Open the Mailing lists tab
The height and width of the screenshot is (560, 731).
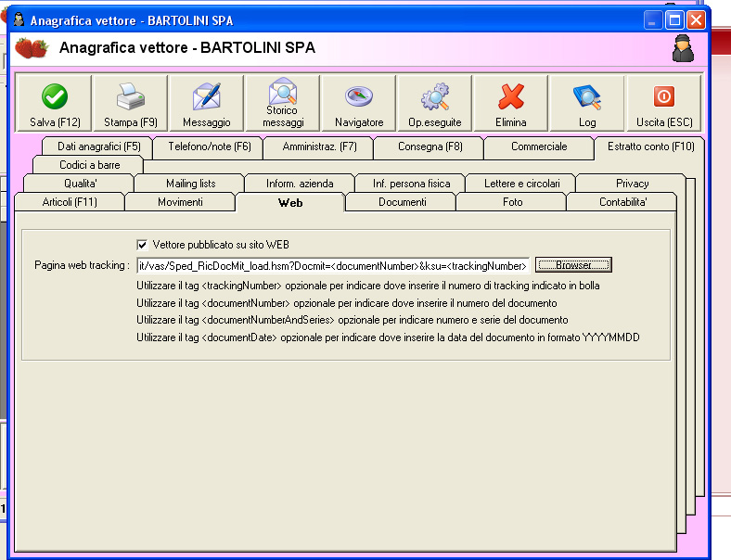191,183
